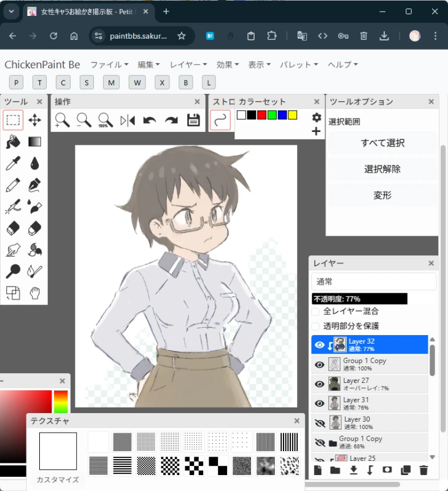Open the ファイル menu
This screenshot has width=448, height=491.
click(109, 64)
